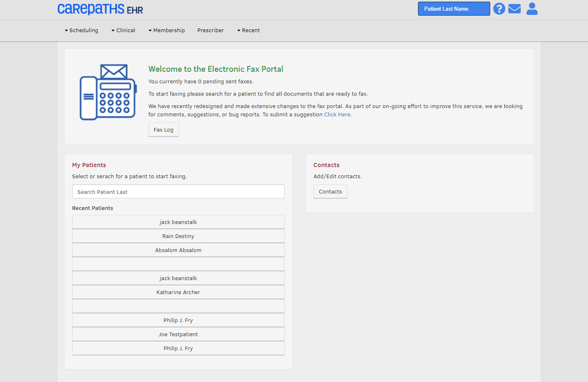This screenshot has width=588, height=382.
Task: Pick the first jack beanstalk entry
Action: pyautogui.click(x=178, y=222)
